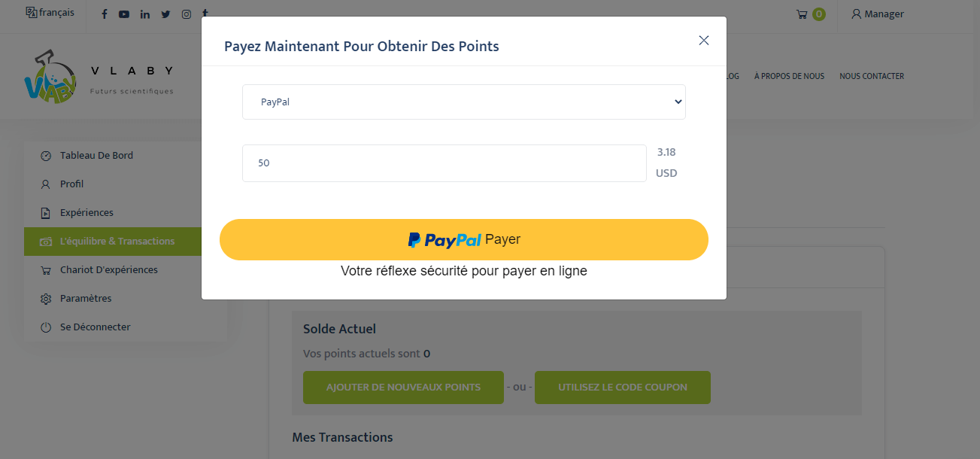Click the Vlaby logo
Image resolution: width=980 pixels, height=459 pixels.
coord(98,75)
